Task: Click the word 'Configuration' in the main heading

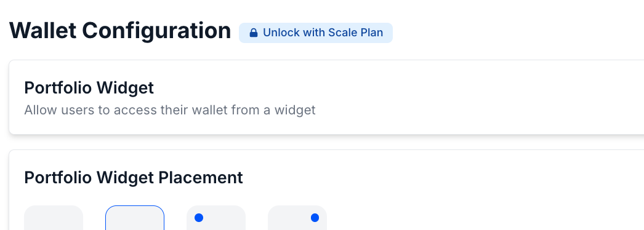Action: click(x=156, y=31)
